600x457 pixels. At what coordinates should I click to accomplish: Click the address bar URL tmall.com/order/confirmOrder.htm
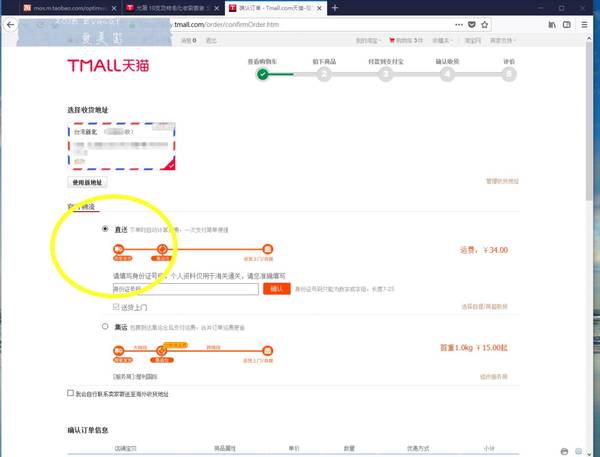(x=227, y=24)
